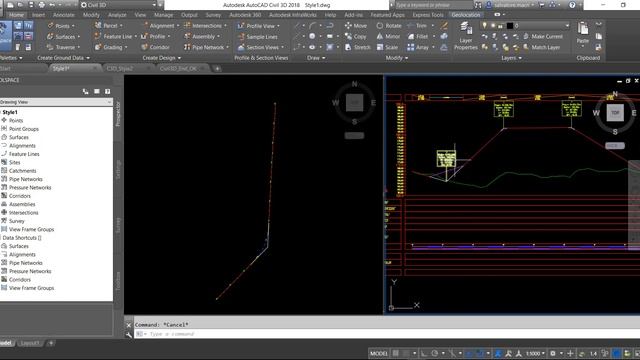
Task: Select the Profile tool in Create Design
Action: (156, 36)
